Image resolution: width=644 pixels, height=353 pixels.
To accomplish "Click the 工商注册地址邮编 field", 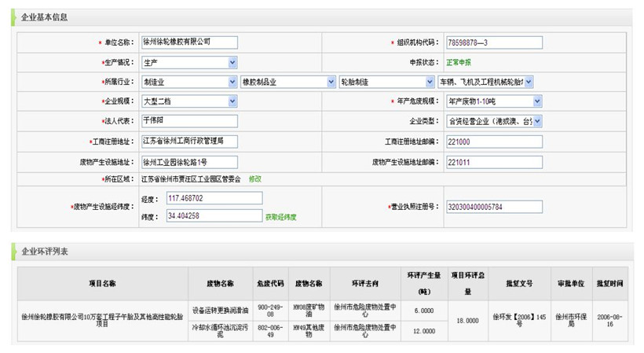I will tap(494, 142).
